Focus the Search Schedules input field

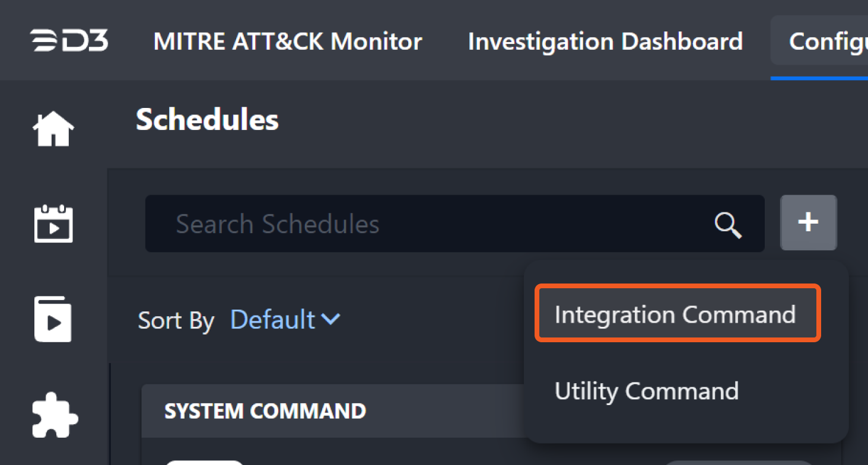click(427, 224)
